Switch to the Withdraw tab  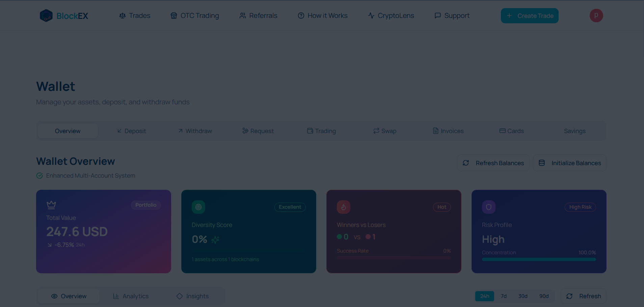(x=195, y=131)
